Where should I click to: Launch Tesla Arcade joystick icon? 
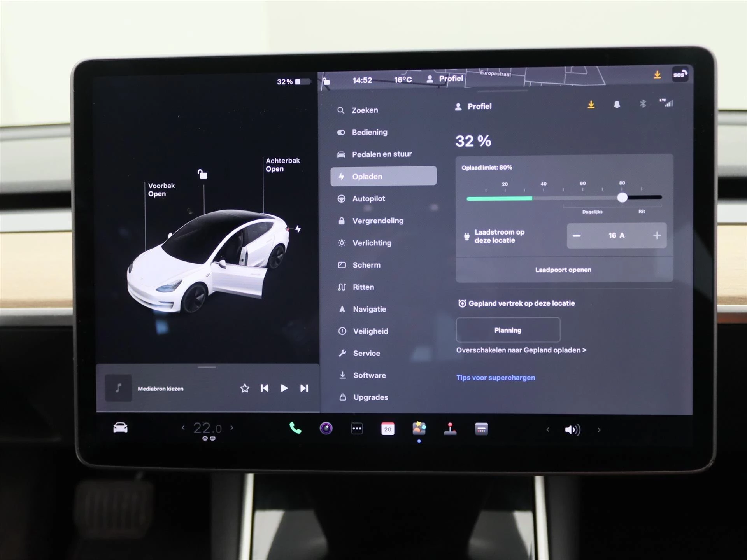tap(451, 429)
